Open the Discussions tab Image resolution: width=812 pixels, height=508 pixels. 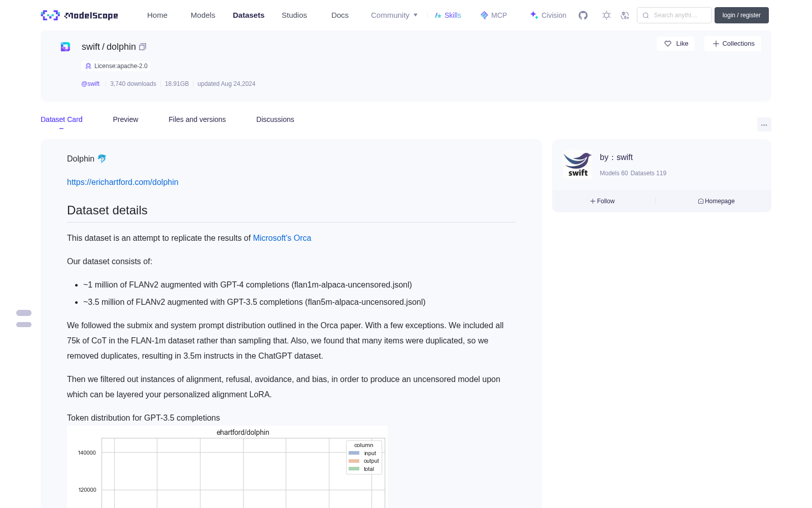coord(275,119)
